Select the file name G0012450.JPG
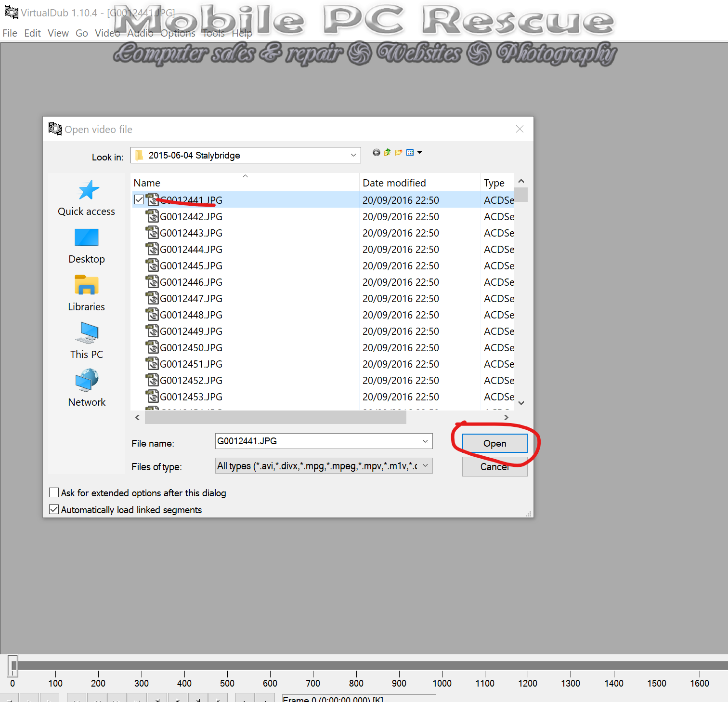 (191, 347)
